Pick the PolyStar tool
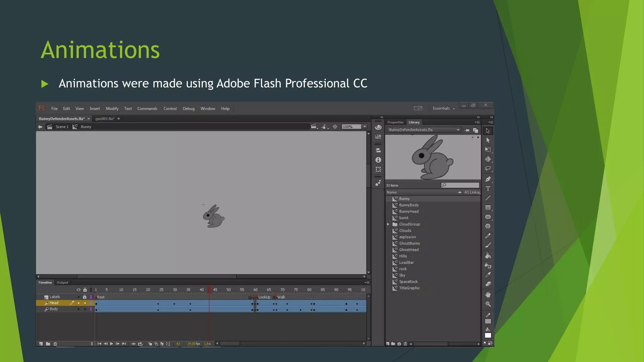Image resolution: width=644 pixels, height=362 pixels. point(488,226)
